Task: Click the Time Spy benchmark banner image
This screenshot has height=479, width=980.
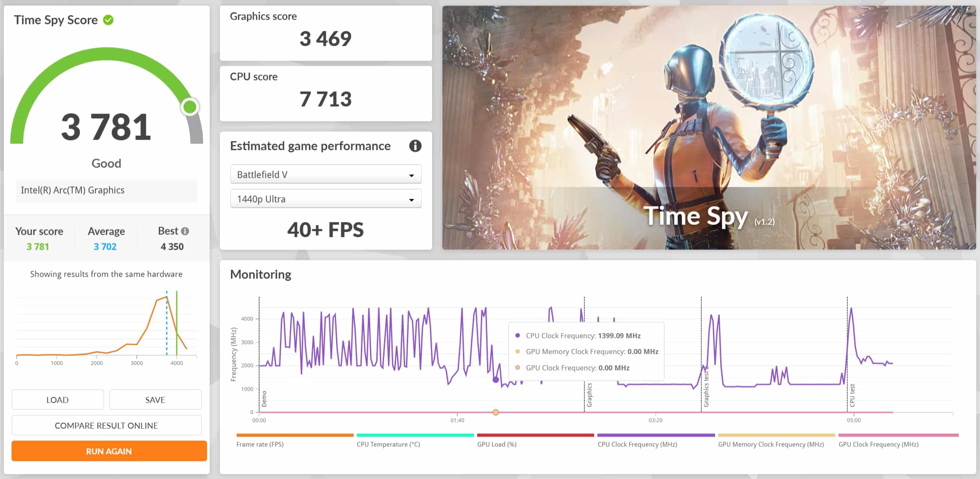Action: click(x=709, y=128)
